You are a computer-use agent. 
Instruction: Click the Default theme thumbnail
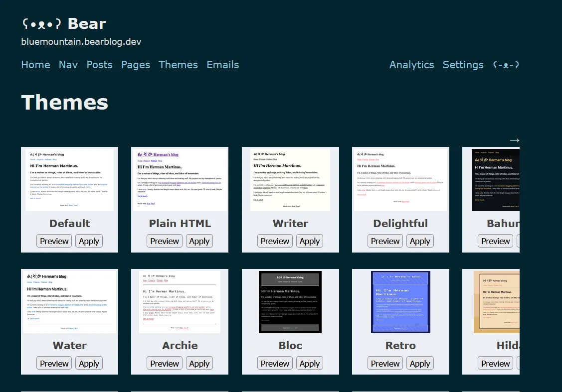click(69, 180)
